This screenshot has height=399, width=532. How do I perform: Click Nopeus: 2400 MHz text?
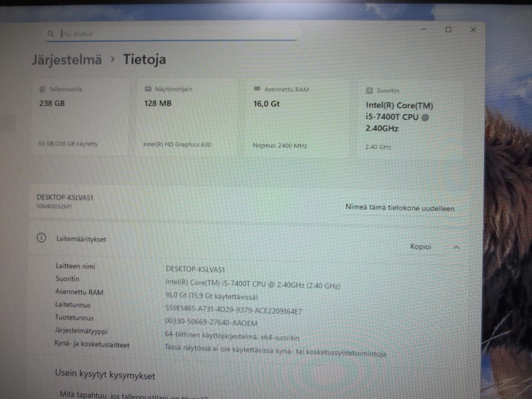pos(279,146)
